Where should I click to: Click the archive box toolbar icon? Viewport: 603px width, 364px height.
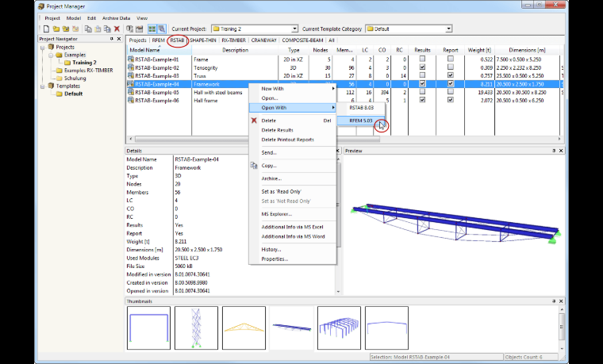[139, 29]
